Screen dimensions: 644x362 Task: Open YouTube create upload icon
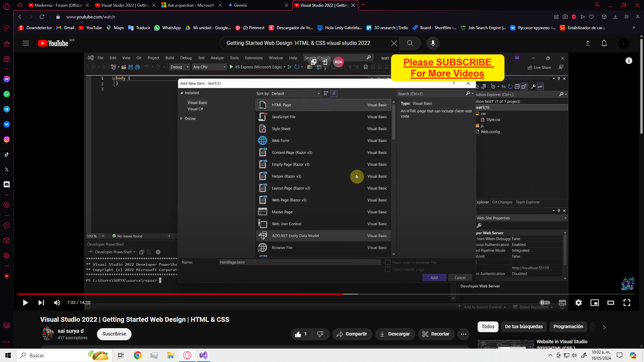coord(588,43)
